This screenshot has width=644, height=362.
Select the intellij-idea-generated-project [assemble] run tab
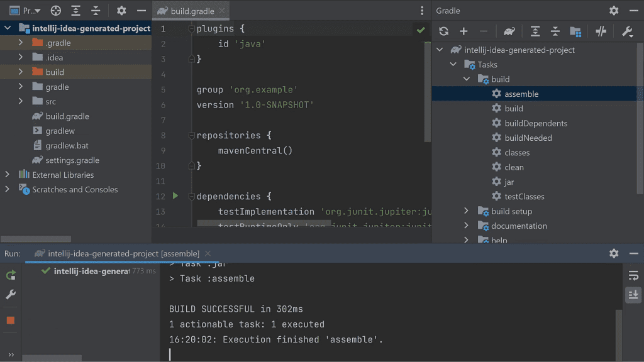tap(123, 253)
